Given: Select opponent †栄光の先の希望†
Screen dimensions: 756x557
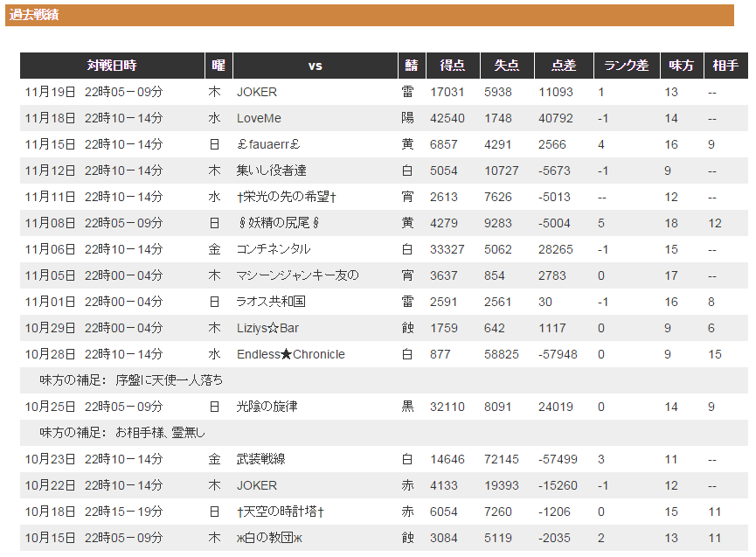Looking at the screenshot, I should click(287, 197).
